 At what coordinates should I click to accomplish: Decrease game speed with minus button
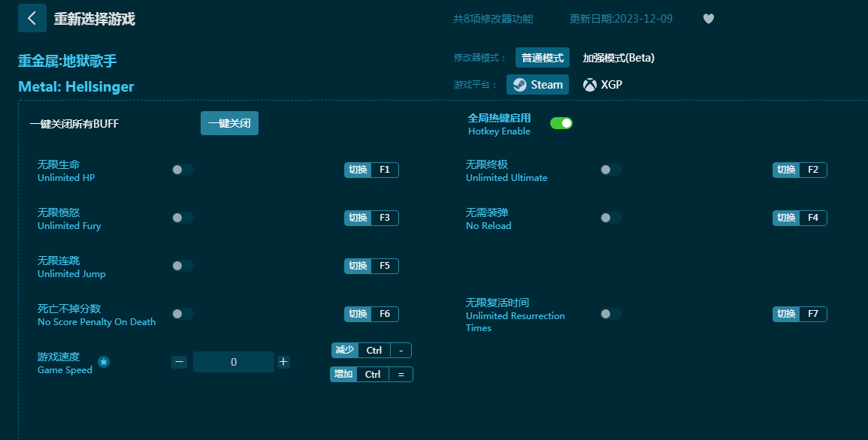(x=179, y=362)
